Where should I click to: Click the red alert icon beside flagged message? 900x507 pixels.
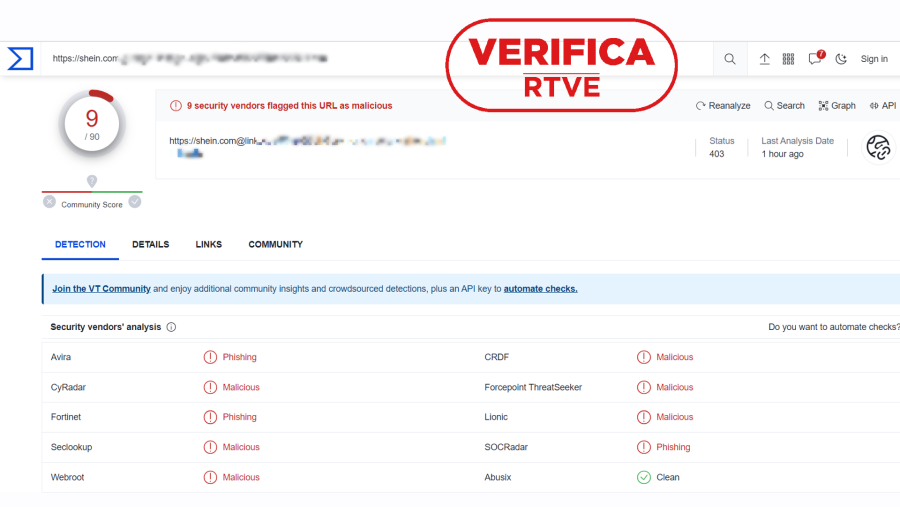coord(176,106)
